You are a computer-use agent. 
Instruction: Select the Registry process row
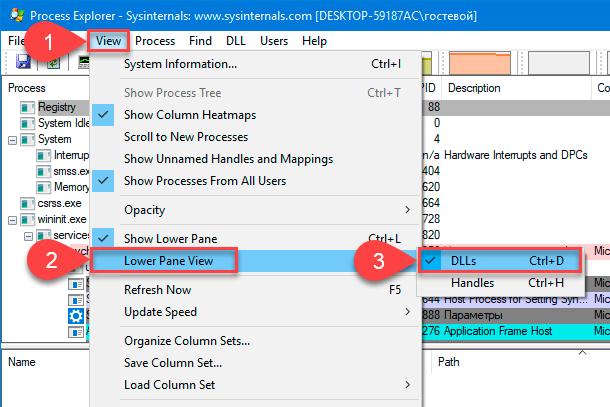pyautogui.click(x=57, y=107)
